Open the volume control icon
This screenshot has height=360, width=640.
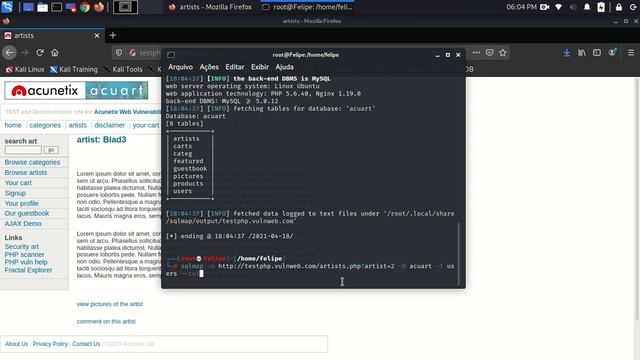point(573,7)
